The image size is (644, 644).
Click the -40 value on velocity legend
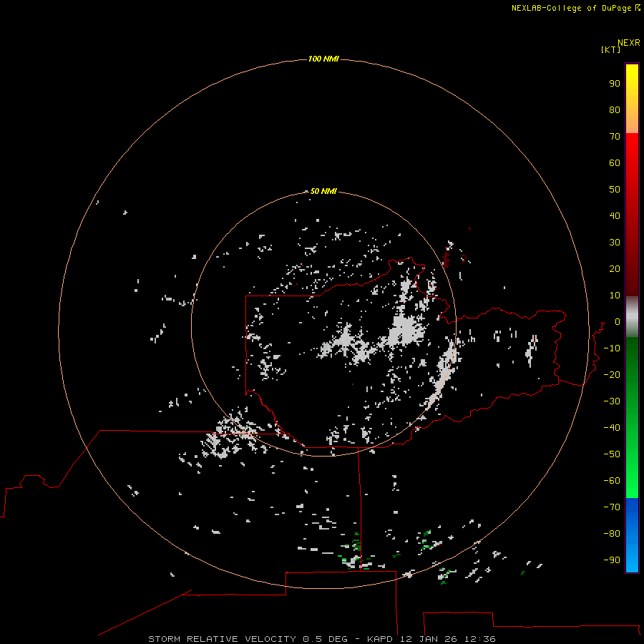coord(612,428)
